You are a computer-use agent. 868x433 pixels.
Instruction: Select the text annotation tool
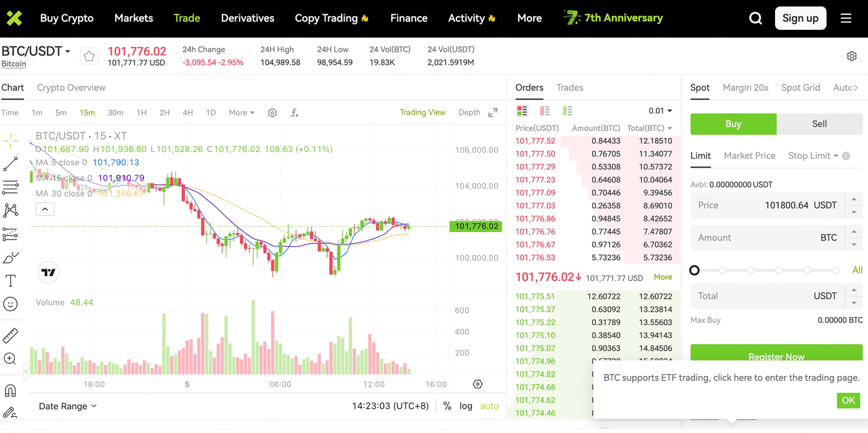click(11, 280)
